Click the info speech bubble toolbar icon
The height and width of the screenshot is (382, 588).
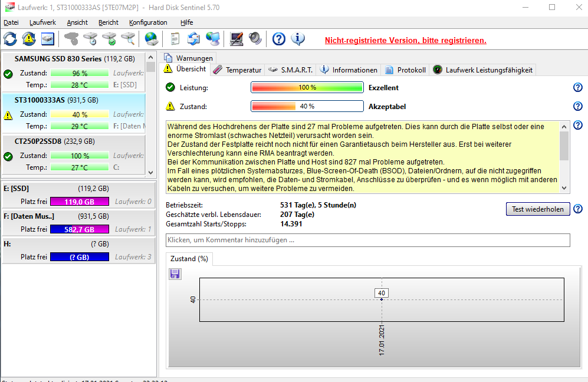[x=298, y=38]
